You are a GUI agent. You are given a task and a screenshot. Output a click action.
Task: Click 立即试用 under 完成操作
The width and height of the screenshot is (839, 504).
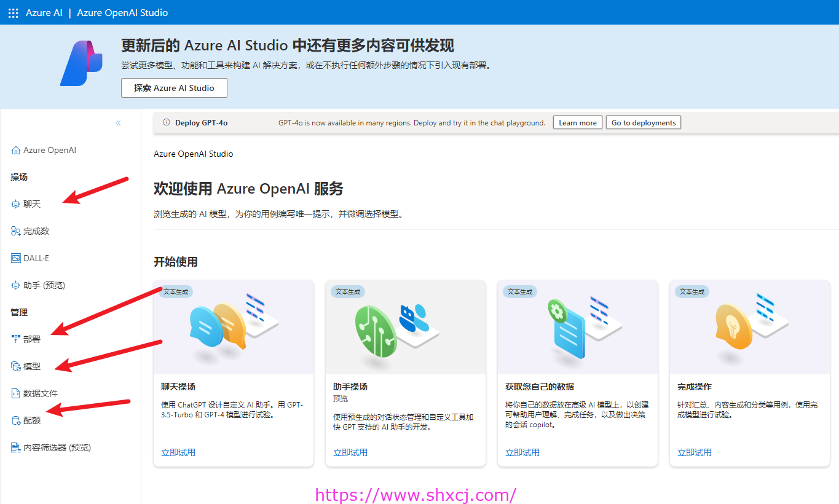point(695,452)
